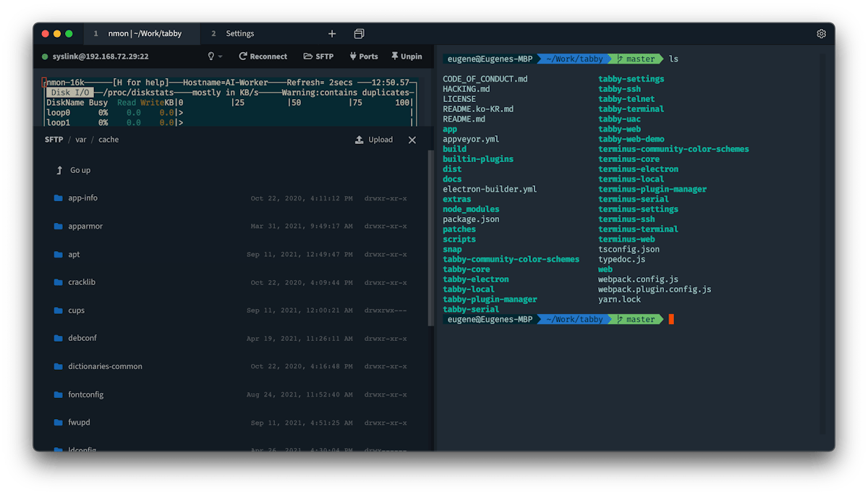Image resolution: width=868 pixels, height=495 pixels.
Task: Click folder icon for debconf
Action: [x=59, y=338]
